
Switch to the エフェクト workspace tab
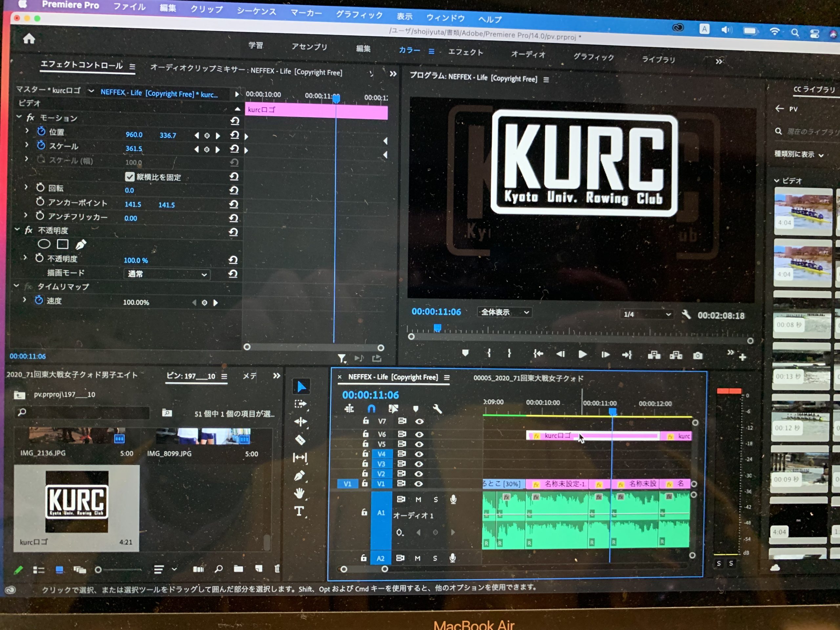tap(466, 52)
